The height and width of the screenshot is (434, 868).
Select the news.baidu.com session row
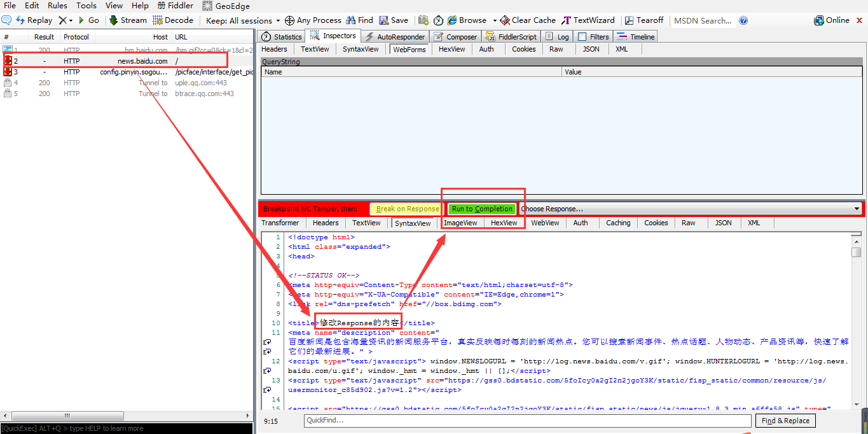coord(127,61)
